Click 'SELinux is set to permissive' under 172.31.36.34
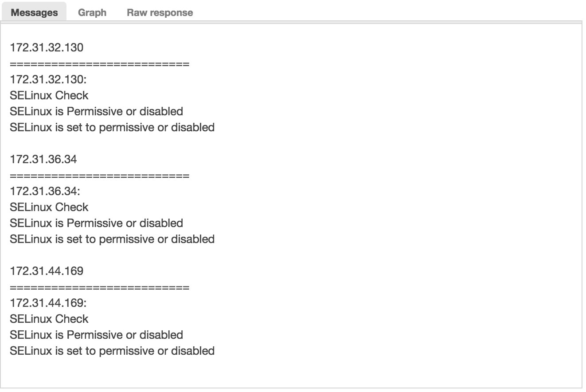 pos(82,239)
